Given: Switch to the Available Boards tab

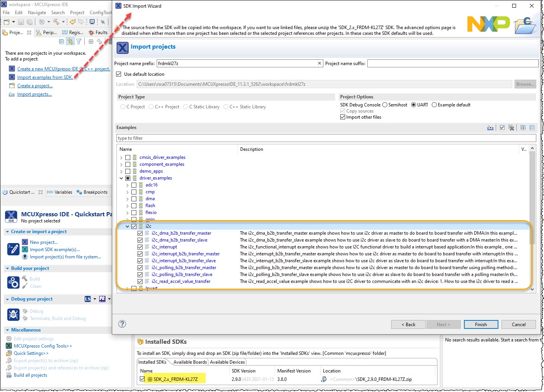Looking at the screenshot, I should coord(190,362).
